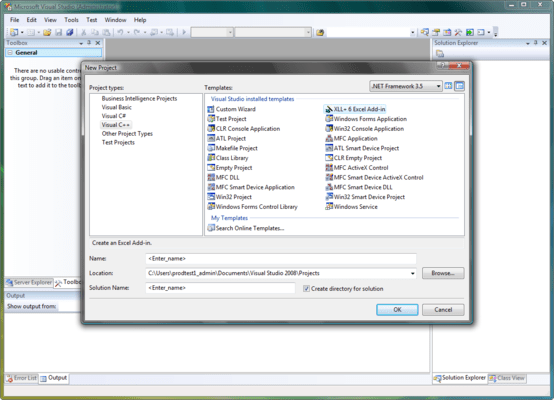The height and width of the screenshot is (400, 554).
Task: Cancel the New Project dialog
Action: point(443,310)
